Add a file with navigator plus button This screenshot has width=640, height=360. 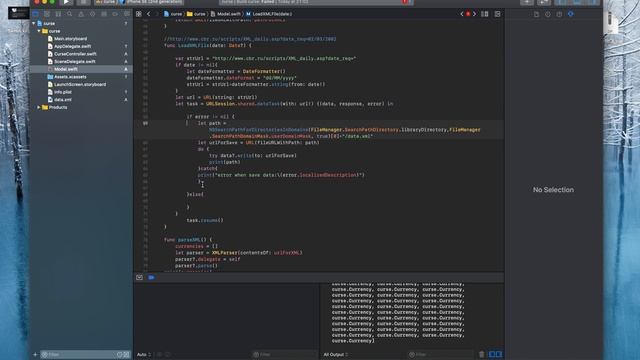(35, 355)
